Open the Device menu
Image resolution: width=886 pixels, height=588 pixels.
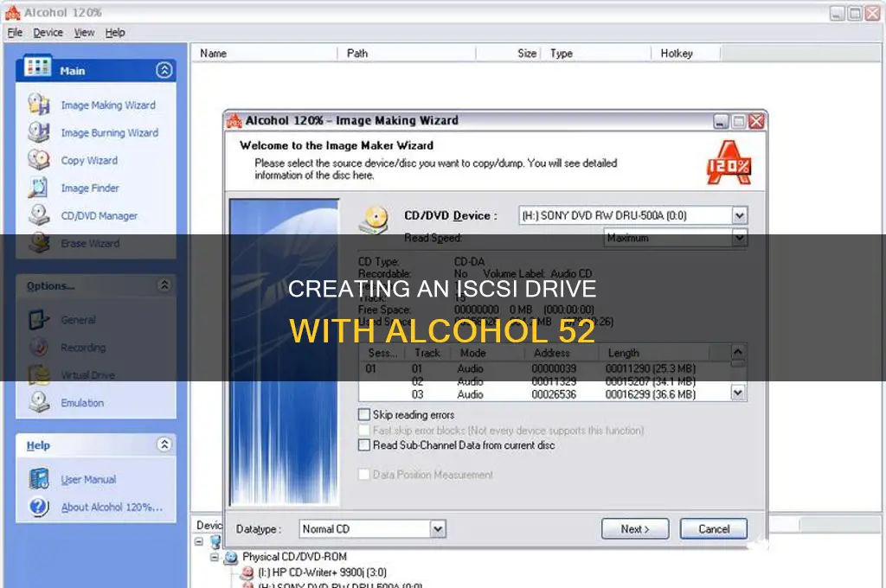coord(48,32)
